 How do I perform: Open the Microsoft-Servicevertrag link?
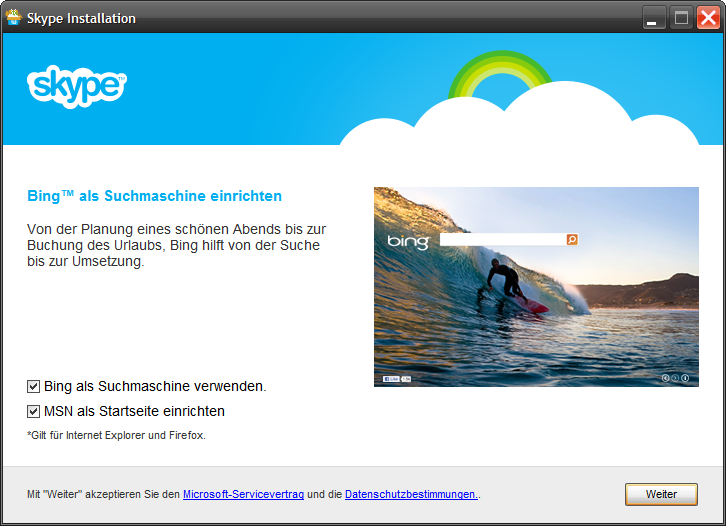click(x=244, y=495)
